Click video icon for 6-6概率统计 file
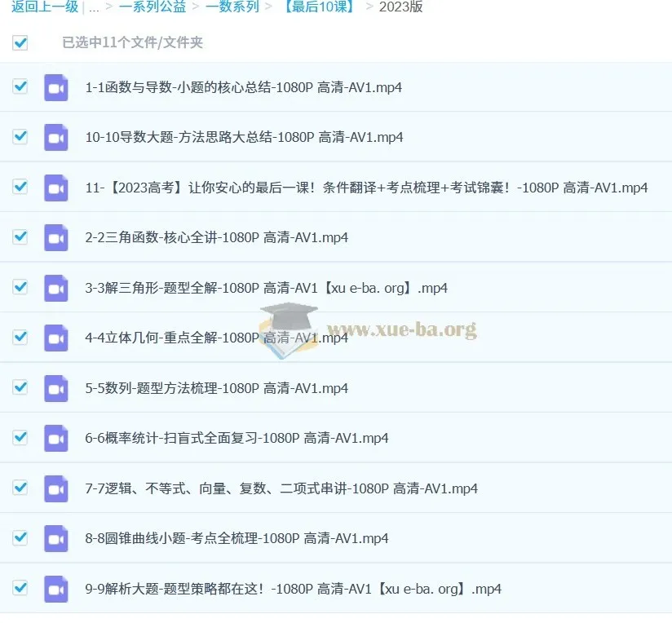The width and height of the screenshot is (672, 623). [56, 439]
